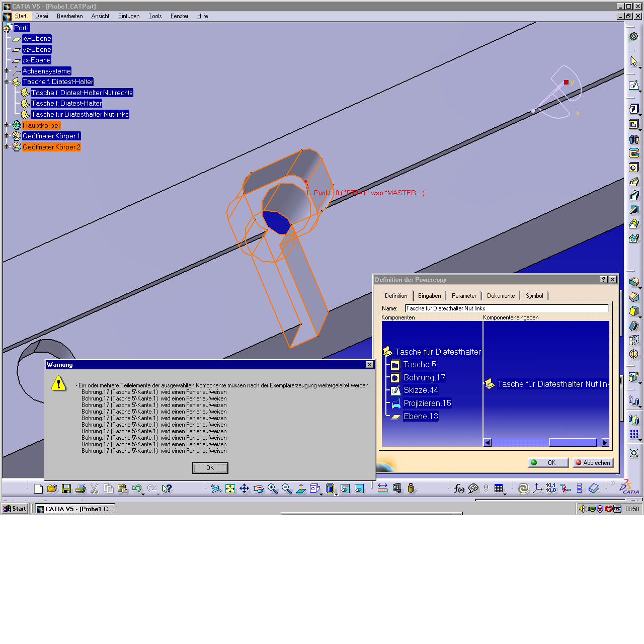Click the Zoom Out magnifier icon
The height and width of the screenshot is (644, 644).
click(287, 489)
